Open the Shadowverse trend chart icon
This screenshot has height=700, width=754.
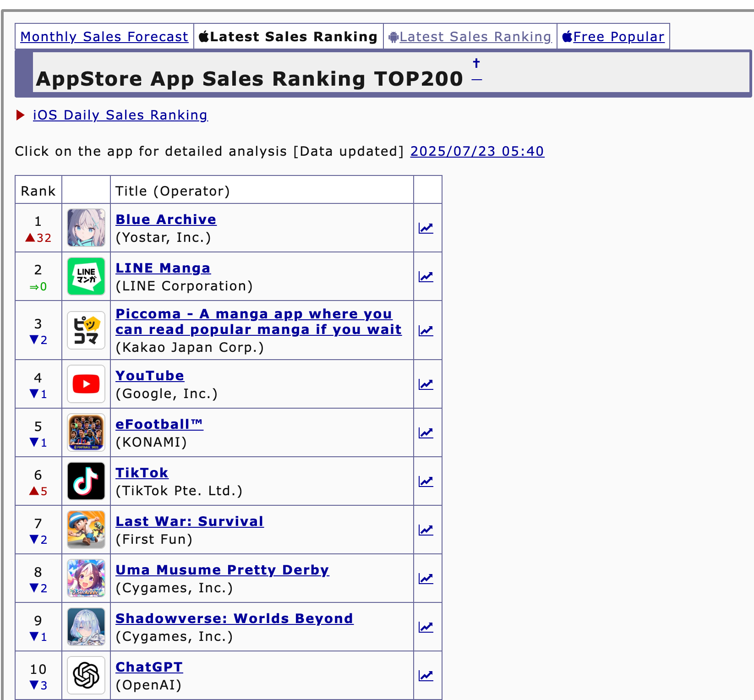click(x=426, y=627)
